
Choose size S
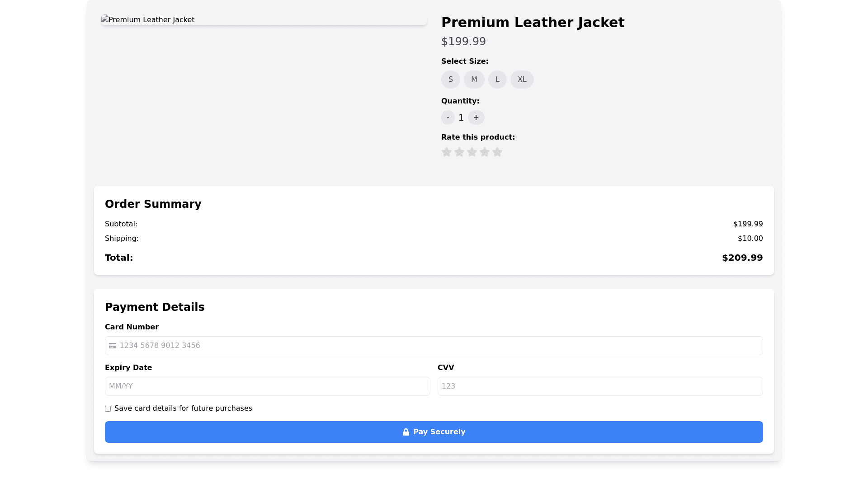[x=451, y=80]
